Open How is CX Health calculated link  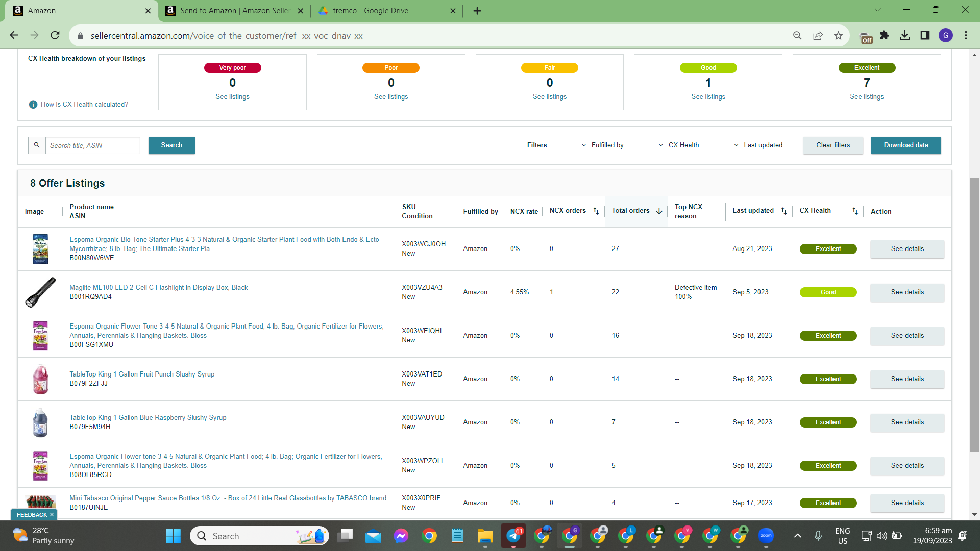(x=84, y=105)
